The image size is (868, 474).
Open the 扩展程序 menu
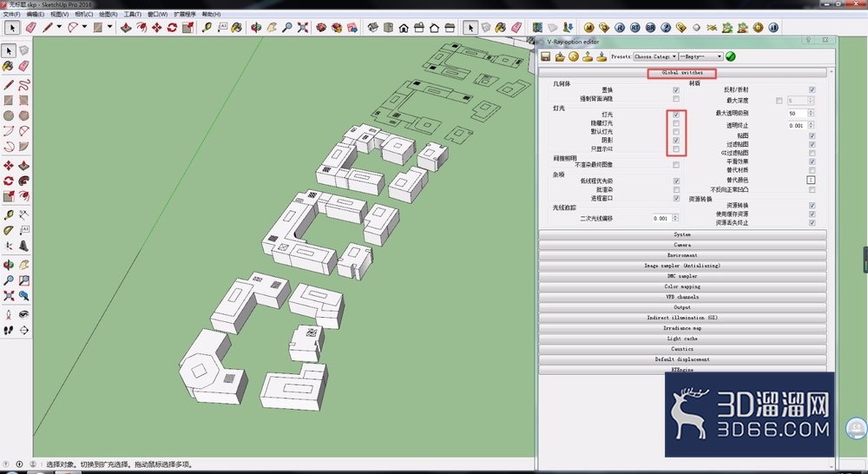(185, 14)
